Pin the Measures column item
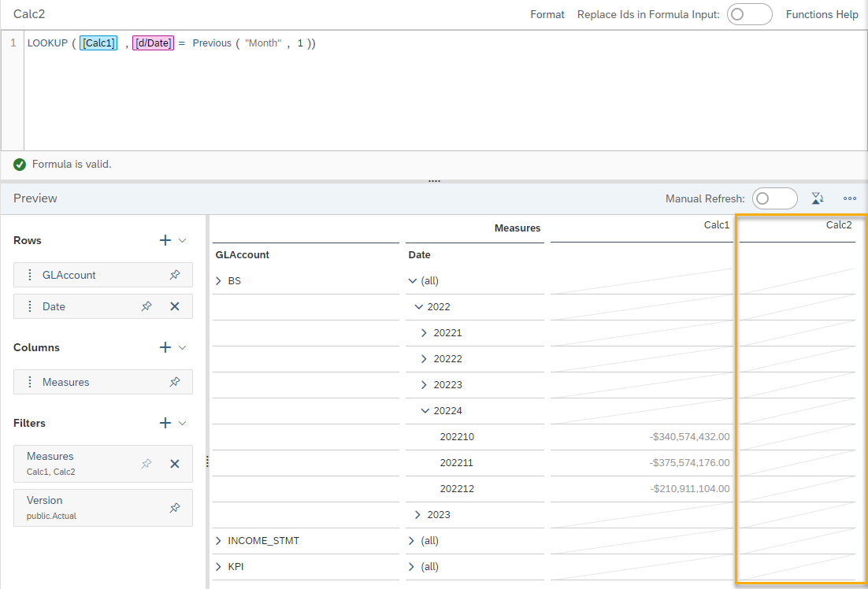The height and width of the screenshot is (589, 868). pyautogui.click(x=174, y=382)
